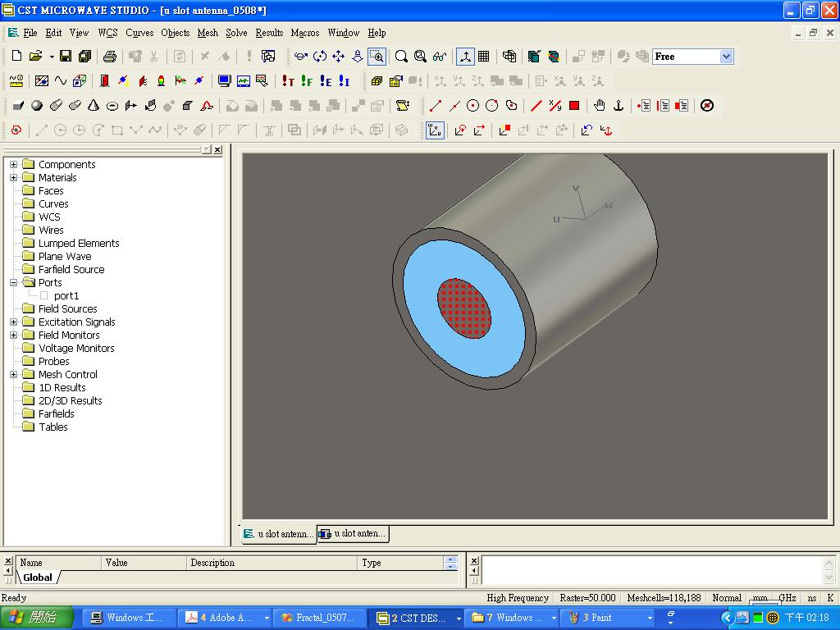Click the Value column header
This screenshot has height=630, width=840.
[x=144, y=563]
